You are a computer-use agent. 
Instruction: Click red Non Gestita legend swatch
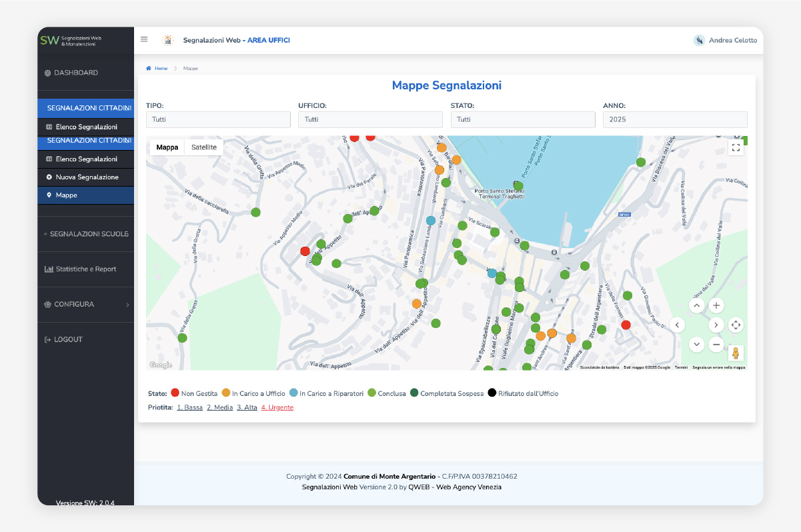tap(175, 393)
